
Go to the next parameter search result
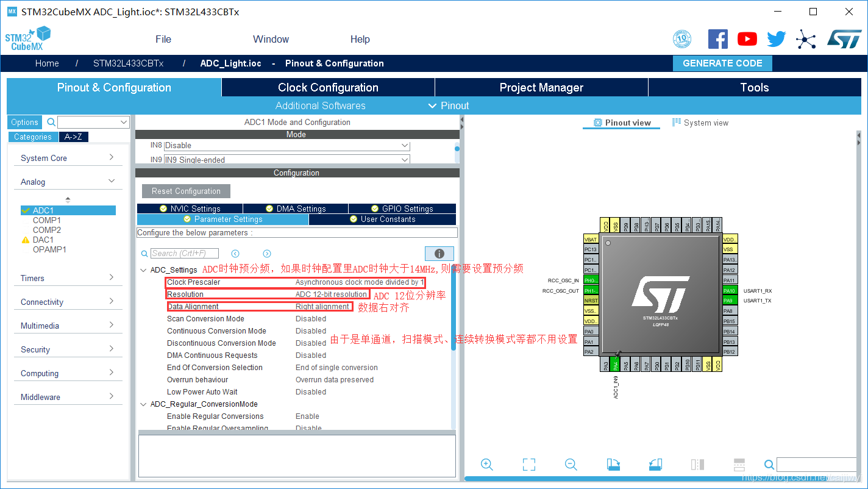pos(267,254)
